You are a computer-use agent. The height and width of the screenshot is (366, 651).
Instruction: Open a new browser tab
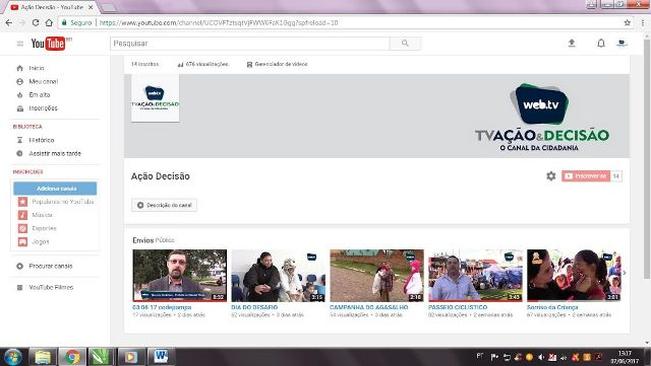pos(109,7)
